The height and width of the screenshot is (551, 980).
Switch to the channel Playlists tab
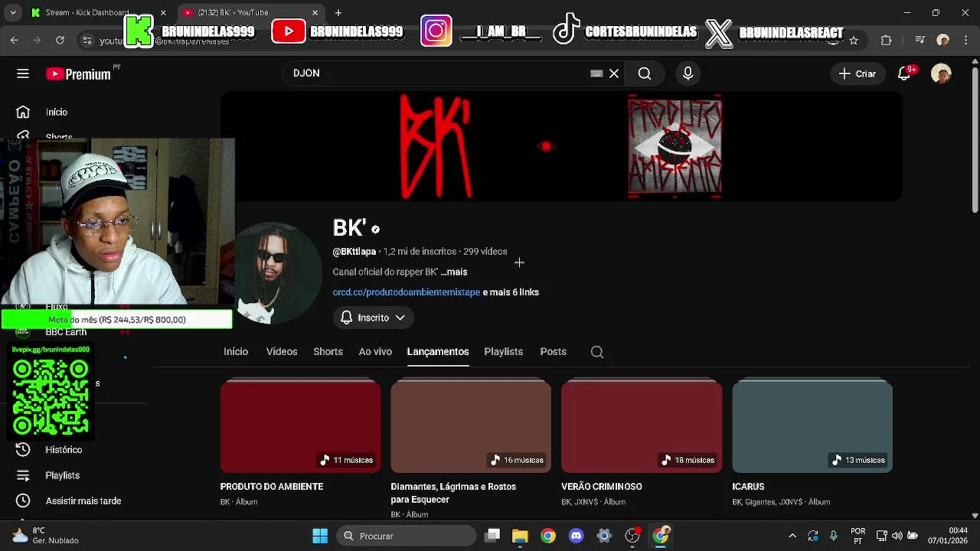point(503,352)
